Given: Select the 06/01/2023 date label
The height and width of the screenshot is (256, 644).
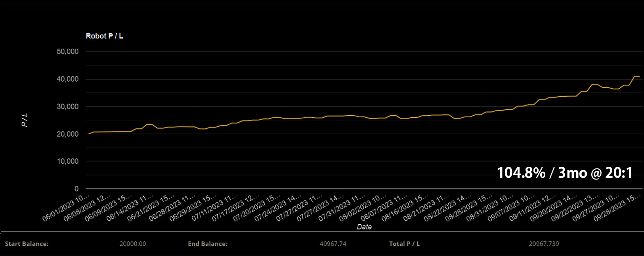Looking at the screenshot, I should pyautogui.click(x=66, y=208).
